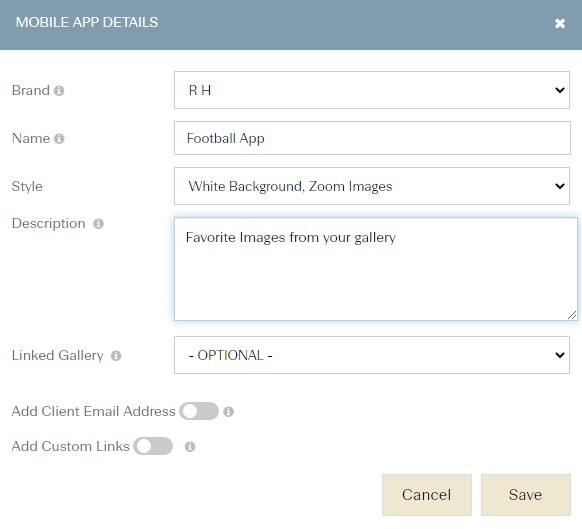Open the Brand dropdown showing R H
Image resolution: width=582 pixels, height=529 pixels.
[372, 90]
